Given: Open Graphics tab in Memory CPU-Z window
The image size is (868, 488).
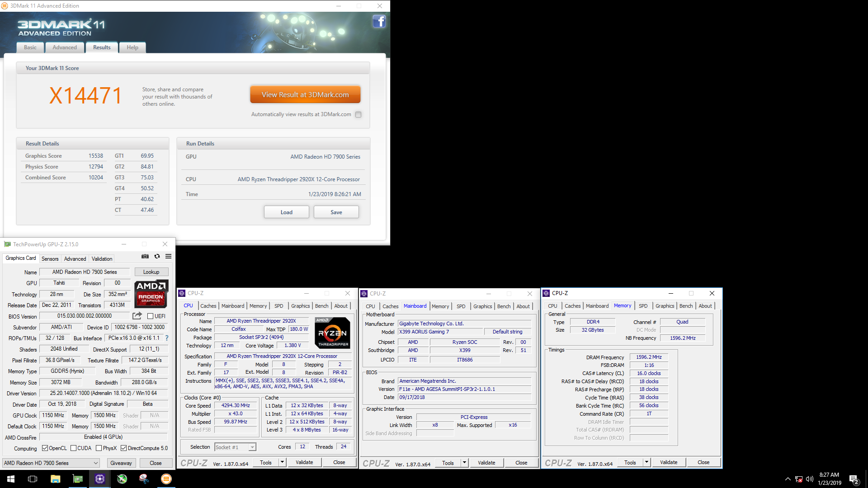Looking at the screenshot, I should (x=665, y=306).
